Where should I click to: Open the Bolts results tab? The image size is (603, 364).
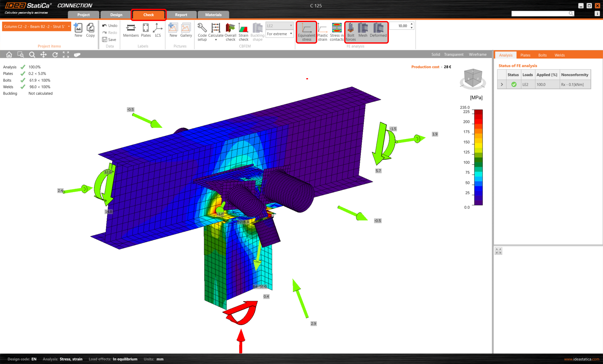click(542, 55)
